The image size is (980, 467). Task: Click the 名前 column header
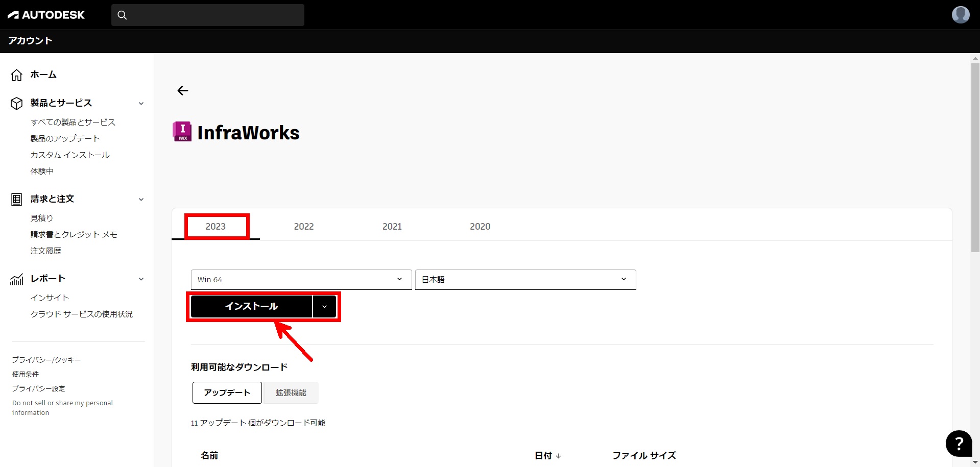click(209, 455)
